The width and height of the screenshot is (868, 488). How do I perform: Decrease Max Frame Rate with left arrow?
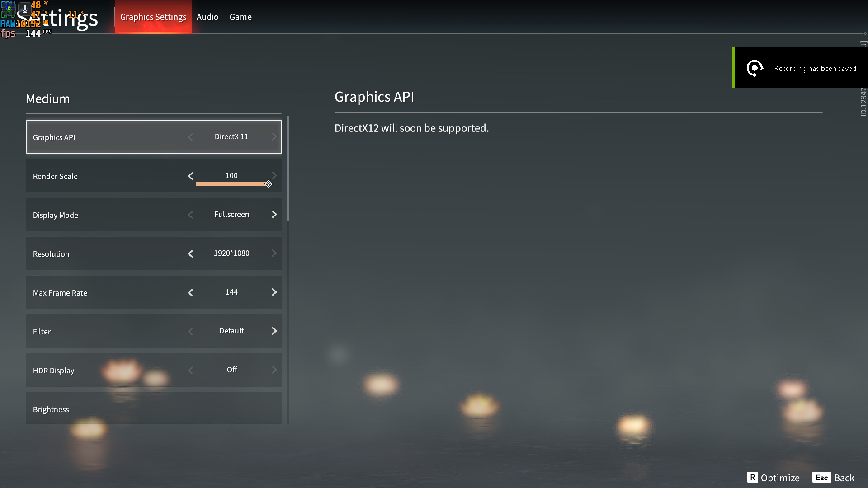point(190,292)
